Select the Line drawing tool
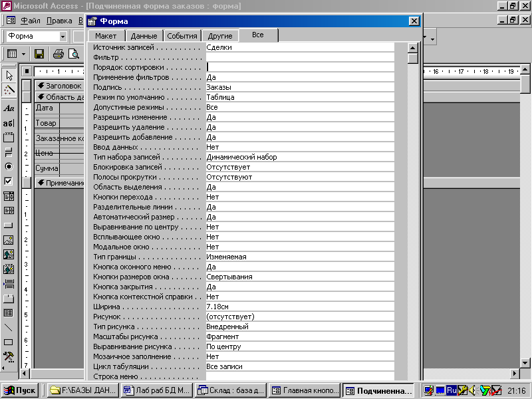 [x=9, y=327]
